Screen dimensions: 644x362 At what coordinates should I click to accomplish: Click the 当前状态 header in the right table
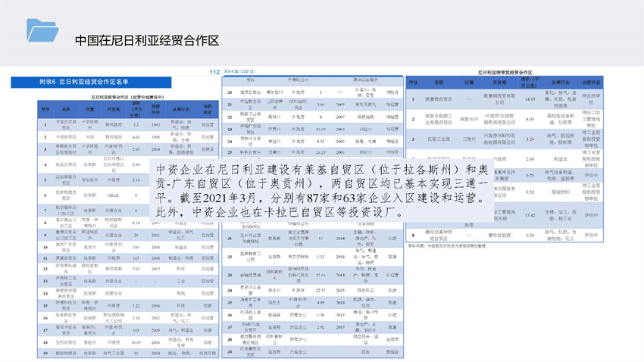591,83
